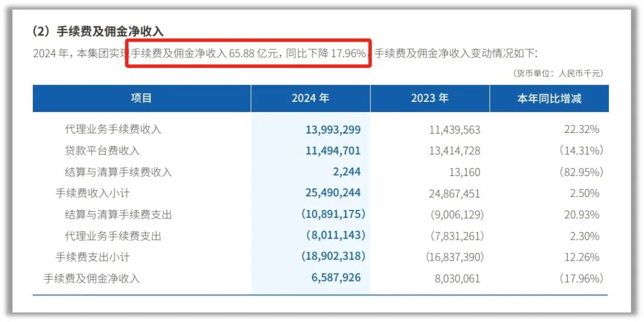644x322 pixels.
Task: Click the row label 贷款平台费收入
Action: 103,151
